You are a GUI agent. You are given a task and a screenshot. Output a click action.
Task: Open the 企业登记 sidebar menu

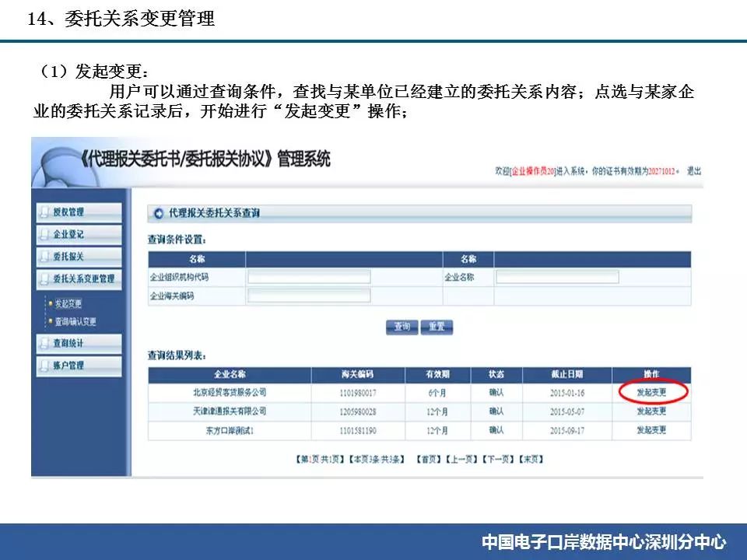coord(78,234)
